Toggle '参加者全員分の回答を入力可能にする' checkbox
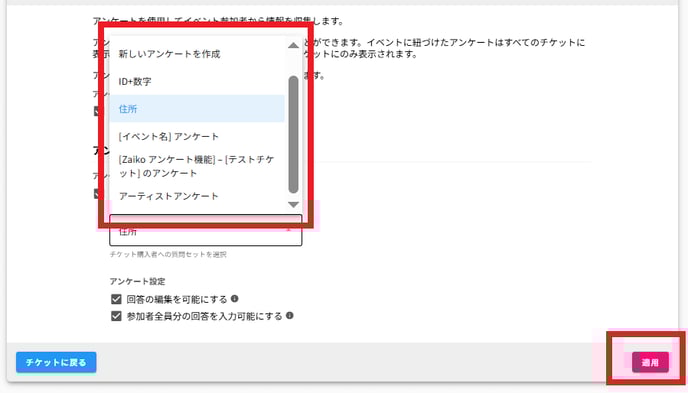The width and height of the screenshot is (688, 393). 116,316
